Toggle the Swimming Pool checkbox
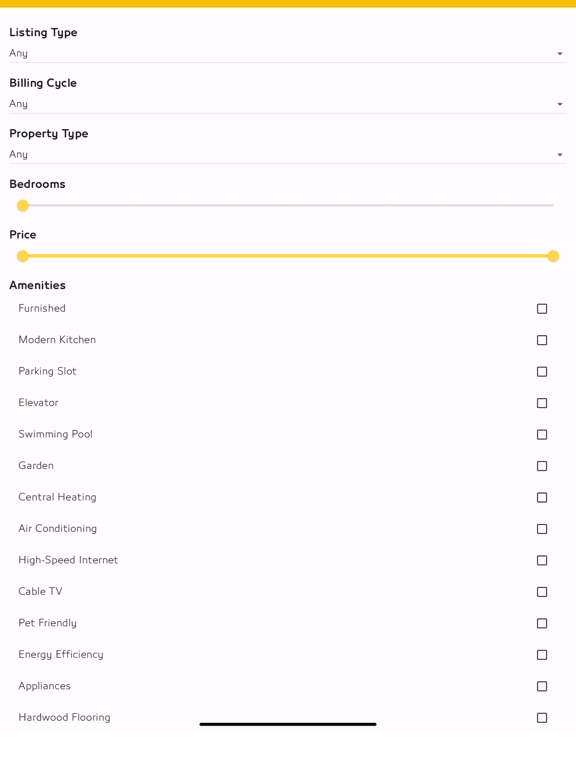The height and width of the screenshot is (768, 576). point(542,434)
